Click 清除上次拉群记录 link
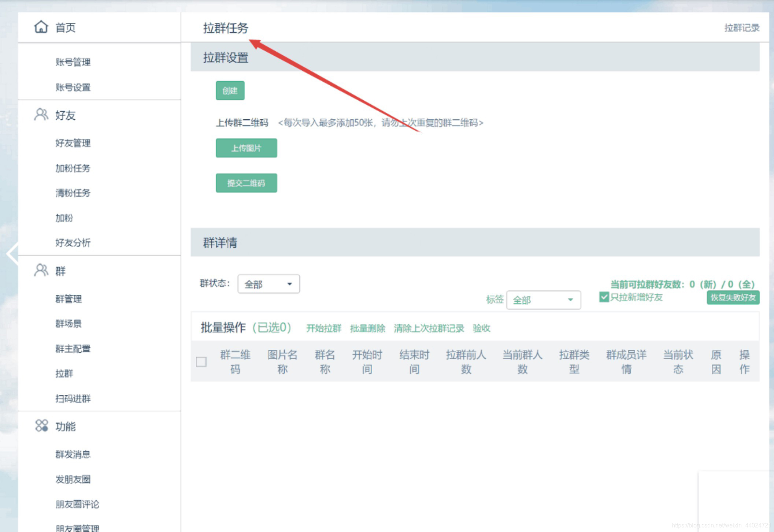This screenshot has height=532, width=774. click(x=429, y=328)
